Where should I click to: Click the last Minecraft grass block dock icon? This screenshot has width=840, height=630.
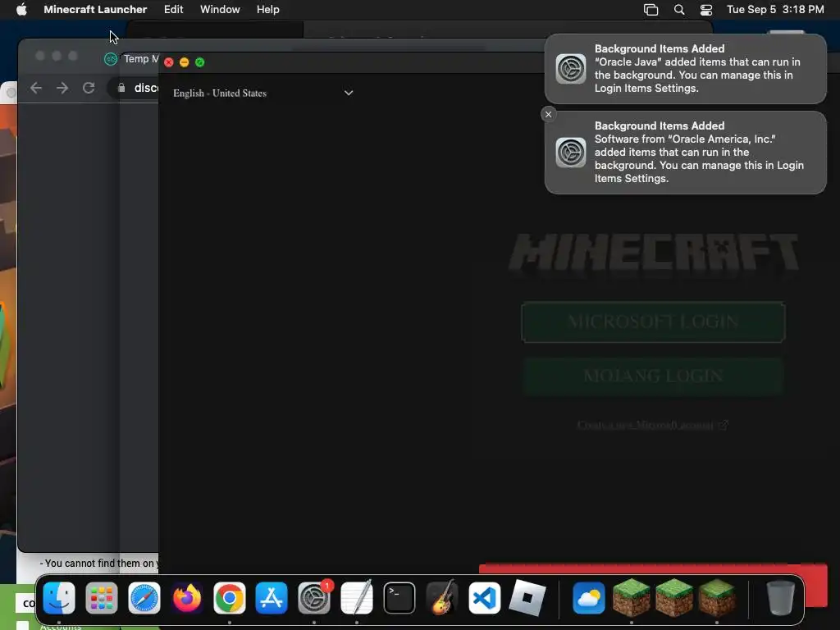coord(716,598)
